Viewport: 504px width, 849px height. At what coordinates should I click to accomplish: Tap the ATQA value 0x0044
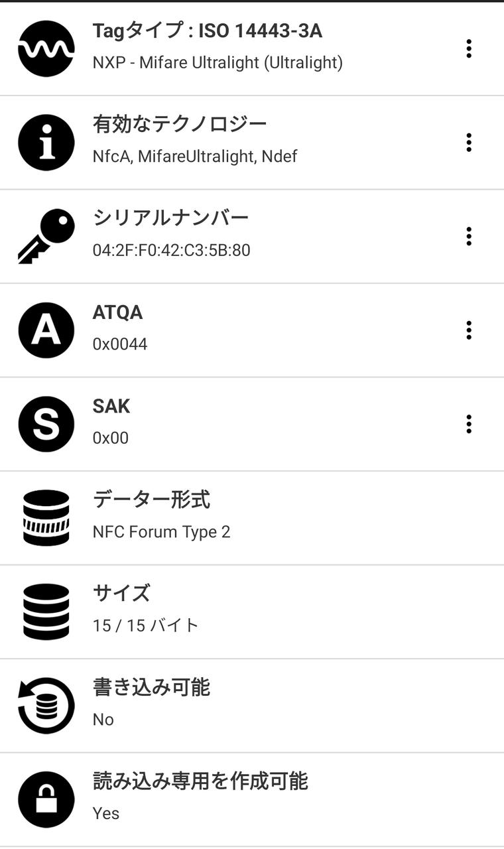click(120, 344)
